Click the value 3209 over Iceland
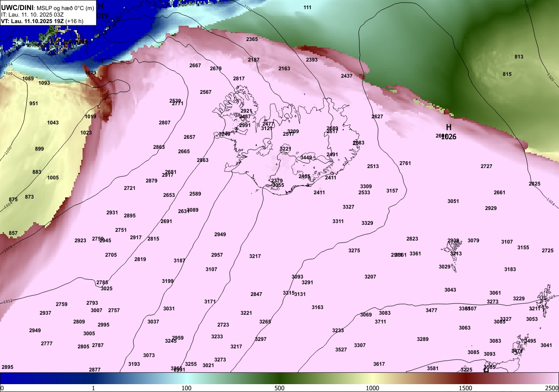Screen dimensions: 559x392 (293, 131)
